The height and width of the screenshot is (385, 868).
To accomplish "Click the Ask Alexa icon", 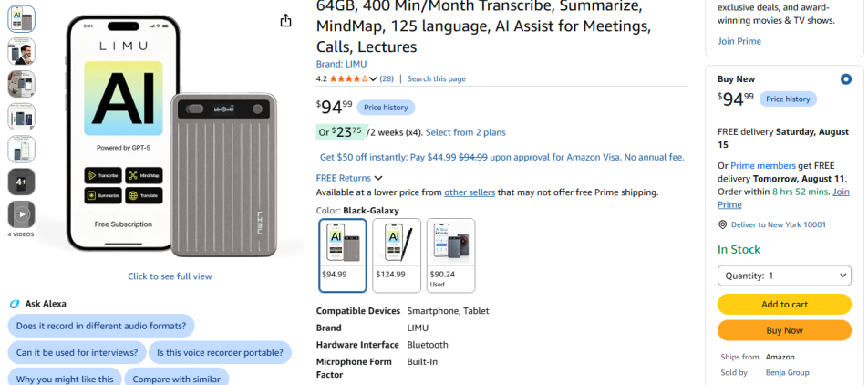I will pos(15,304).
